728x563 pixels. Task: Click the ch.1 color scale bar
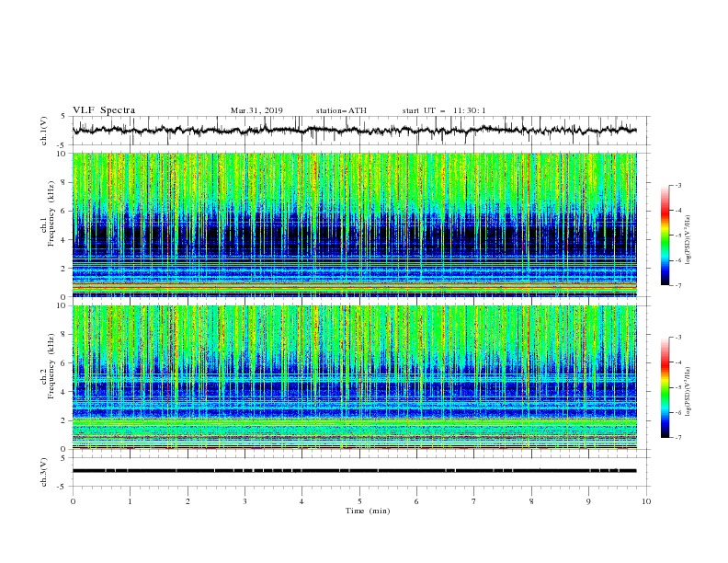tap(665, 236)
